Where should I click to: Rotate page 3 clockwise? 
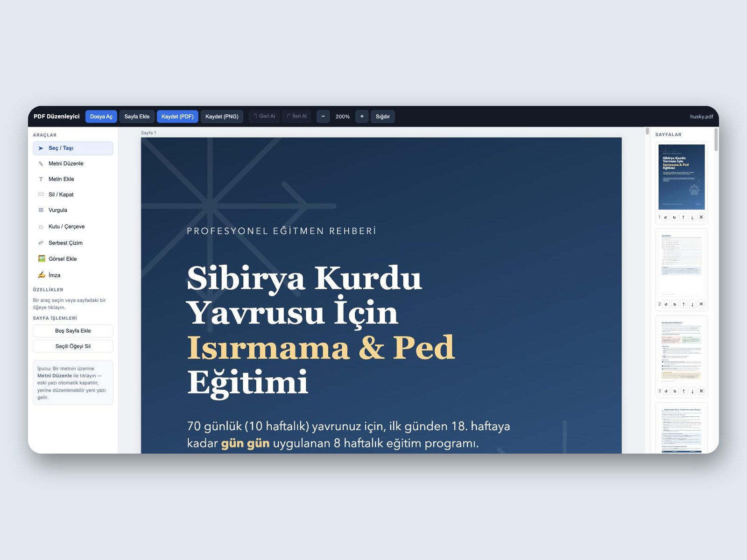[x=675, y=391]
